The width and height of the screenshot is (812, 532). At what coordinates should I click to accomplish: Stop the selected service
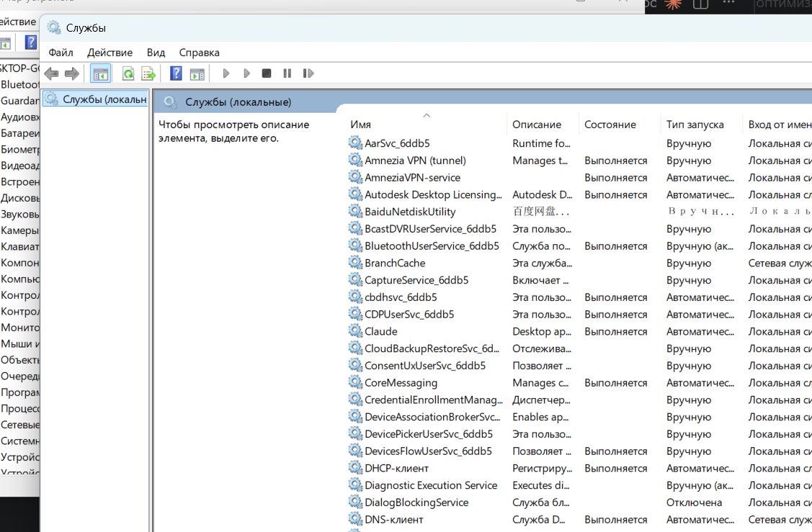pyautogui.click(x=267, y=73)
